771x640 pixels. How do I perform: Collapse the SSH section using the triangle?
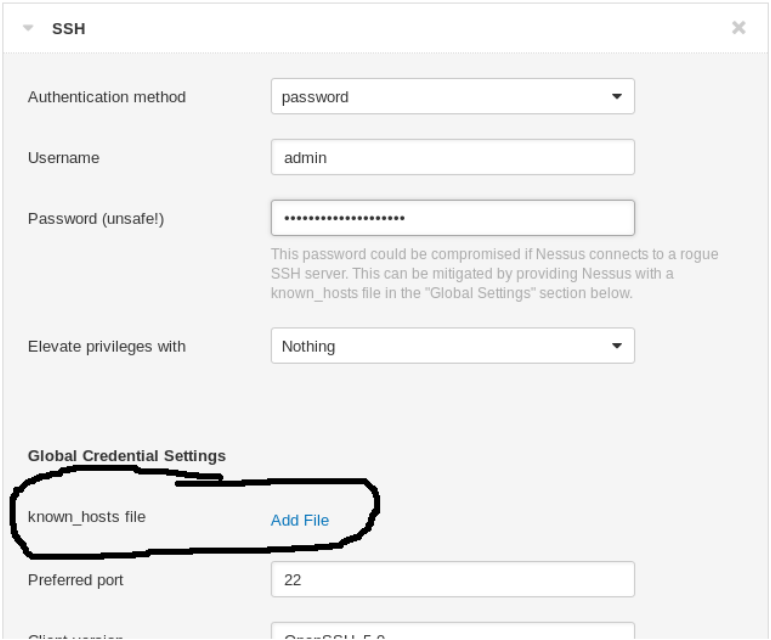tap(31, 29)
